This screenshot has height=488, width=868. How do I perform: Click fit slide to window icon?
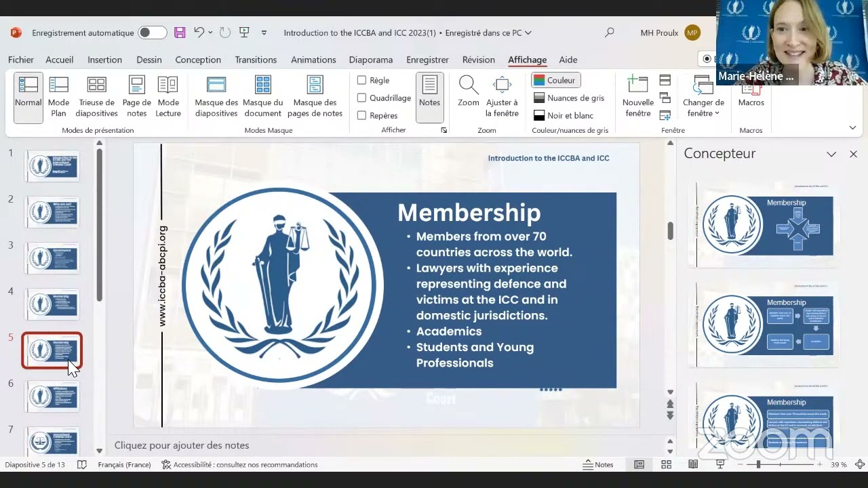(x=860, y=464)
